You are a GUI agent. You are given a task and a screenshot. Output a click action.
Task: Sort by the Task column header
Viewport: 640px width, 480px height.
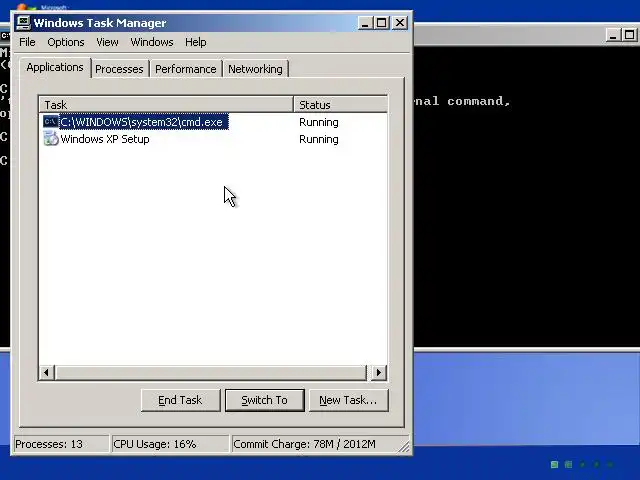click(166, 104)
